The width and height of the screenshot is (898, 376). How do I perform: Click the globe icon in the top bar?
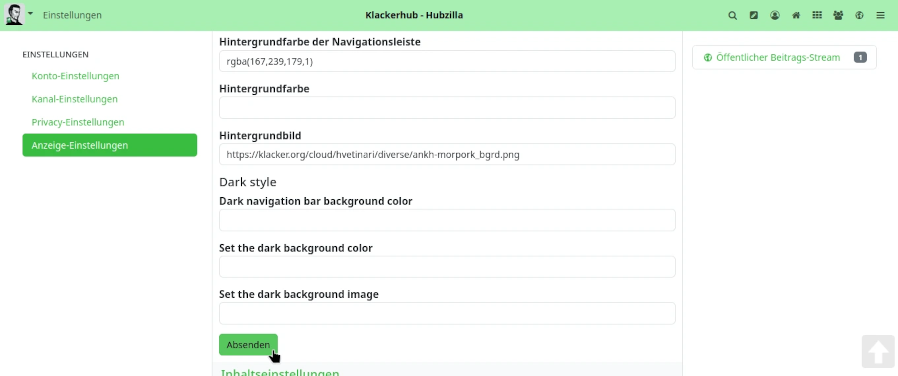pyautogui.click(x=859, y=15)
